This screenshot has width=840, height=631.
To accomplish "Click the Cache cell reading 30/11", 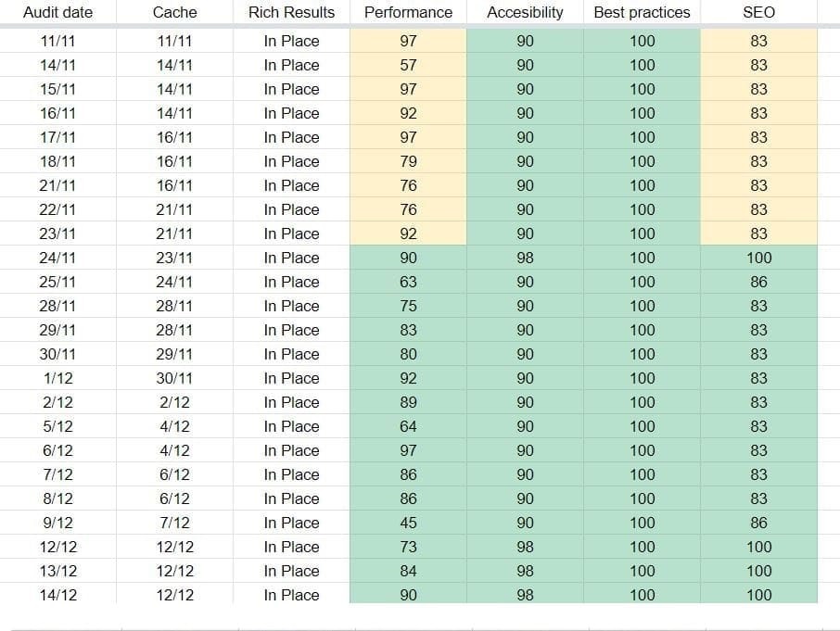I will (x=174, y=378).
